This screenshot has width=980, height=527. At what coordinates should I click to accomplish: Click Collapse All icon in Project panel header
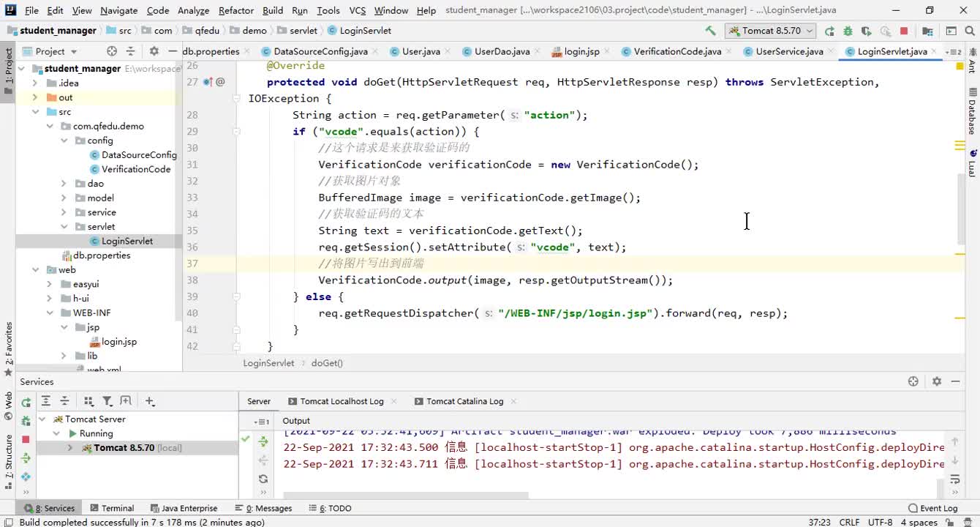[130, 51]
